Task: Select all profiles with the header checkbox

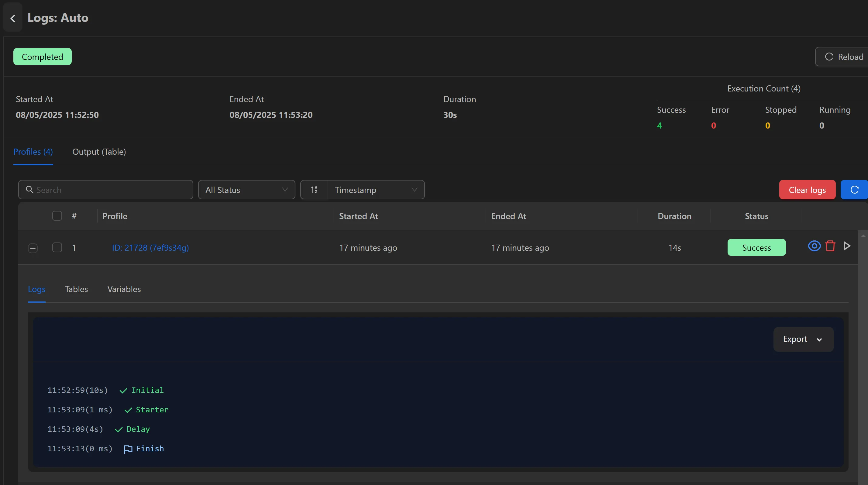Action: pos(57,216)
